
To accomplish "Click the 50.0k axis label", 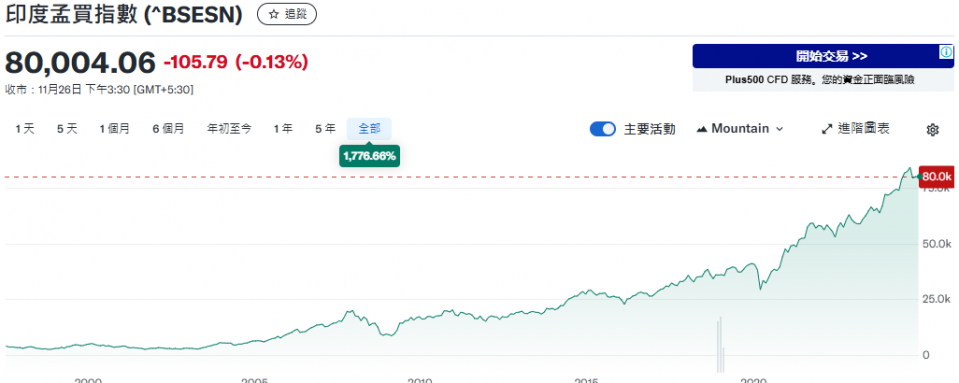I will tap(936, 244).
